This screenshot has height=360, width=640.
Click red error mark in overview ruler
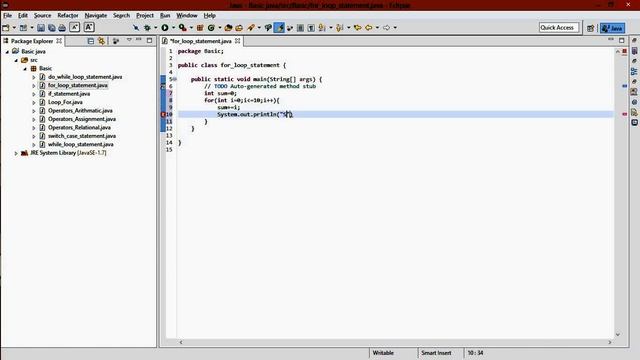(x=624, y=114)
